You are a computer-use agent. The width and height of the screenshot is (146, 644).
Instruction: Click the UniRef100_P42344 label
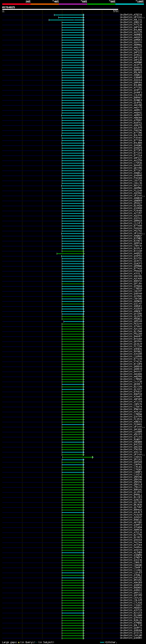tap(131, 543)
